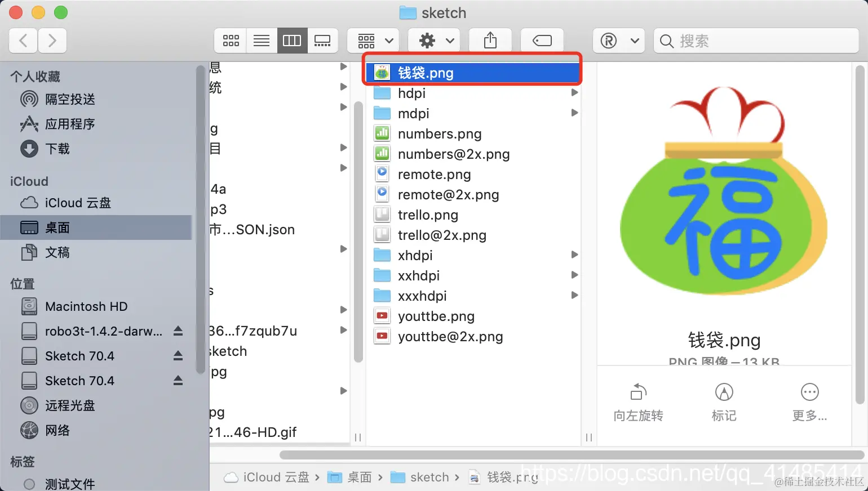The height and width of the screenshot is (491, 868).
Task: Expand the xhdpi folder arrow
Action: coord(574,255)
